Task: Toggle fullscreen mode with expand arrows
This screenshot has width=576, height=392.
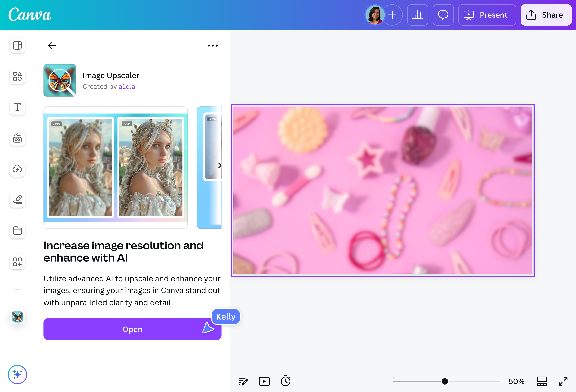Action: (563, 381)
